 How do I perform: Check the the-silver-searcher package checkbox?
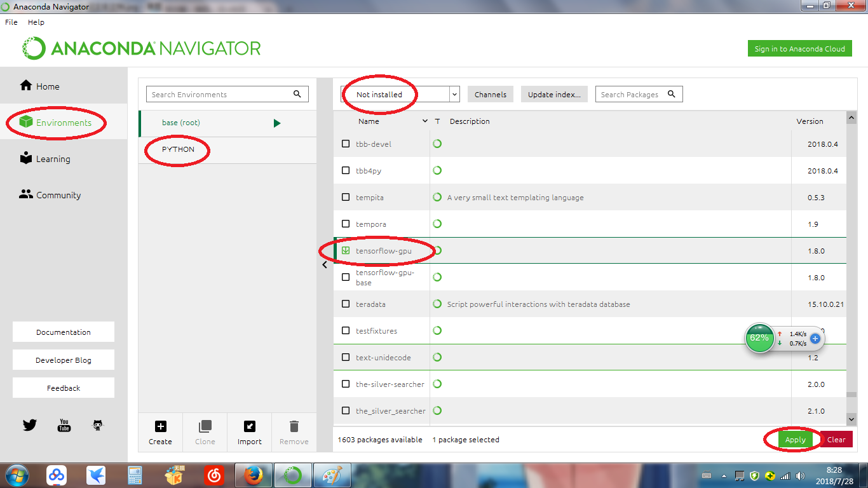pyautogui.click(x=346, y=384)
